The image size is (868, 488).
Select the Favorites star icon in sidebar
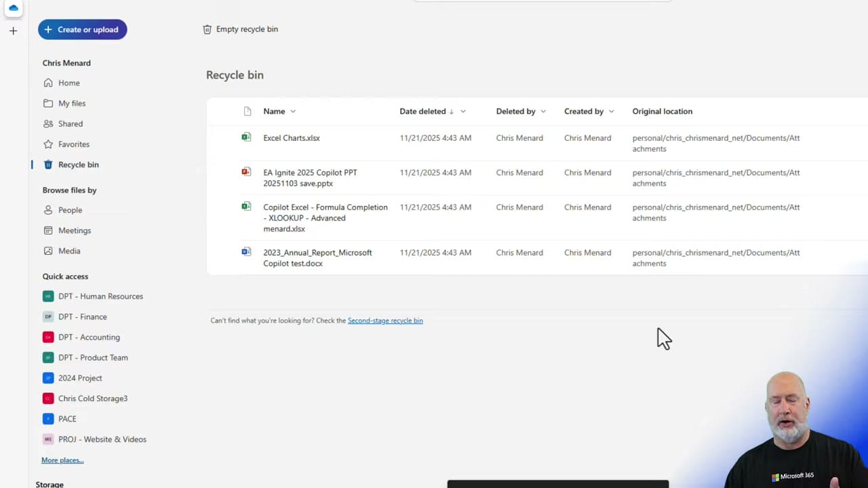[x=48, y=144]
